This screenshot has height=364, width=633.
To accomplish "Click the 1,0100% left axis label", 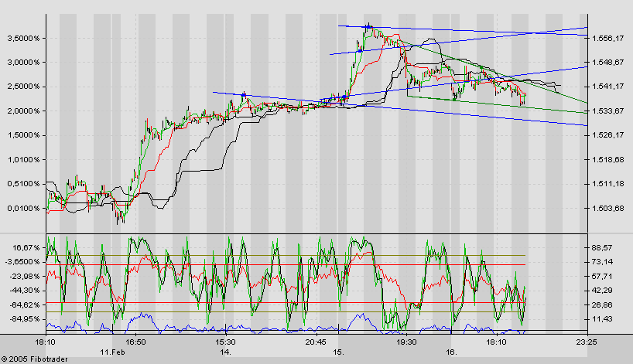I will (23, 160).
